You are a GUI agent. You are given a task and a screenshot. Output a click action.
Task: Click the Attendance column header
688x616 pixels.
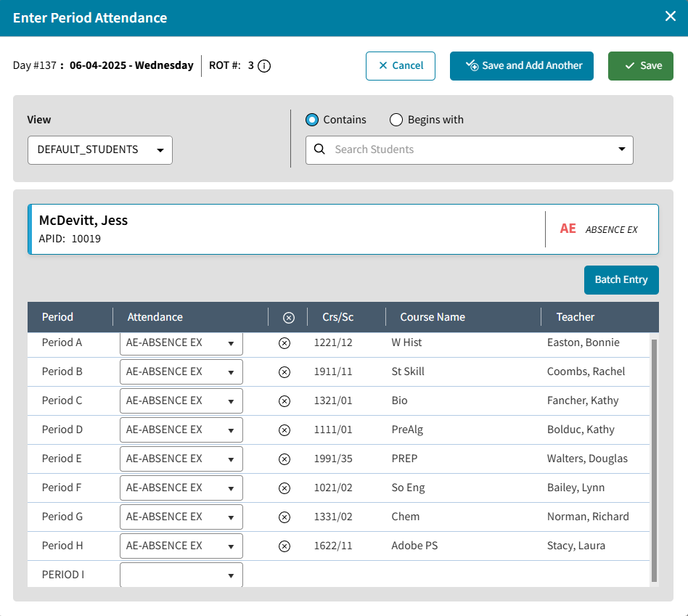155,317
